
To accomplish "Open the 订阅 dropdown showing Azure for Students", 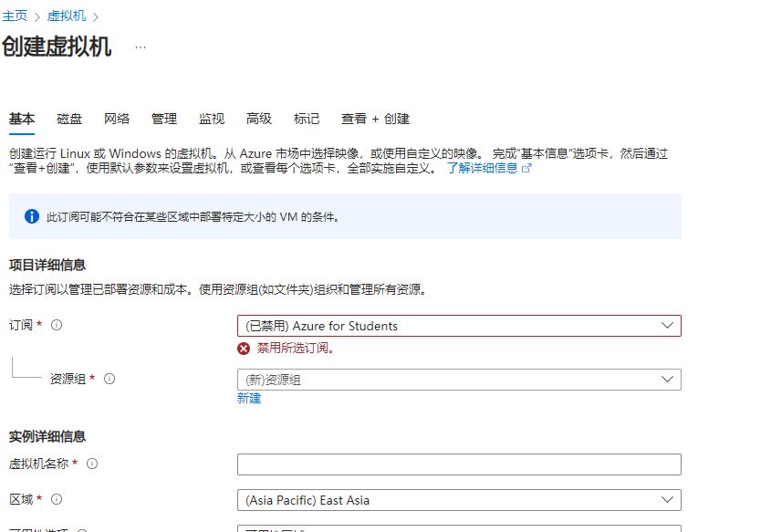I will pos(458,326).
